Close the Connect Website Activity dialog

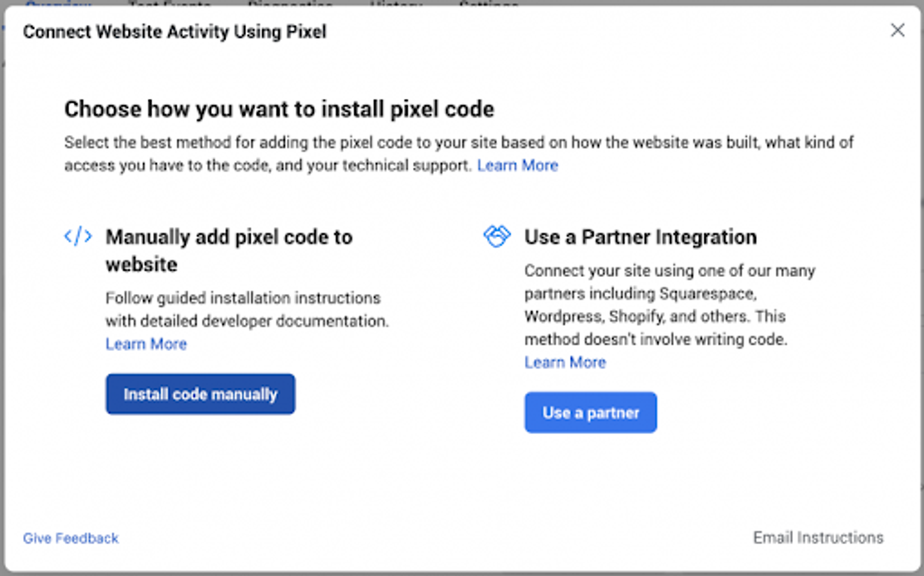pos(897,30)
